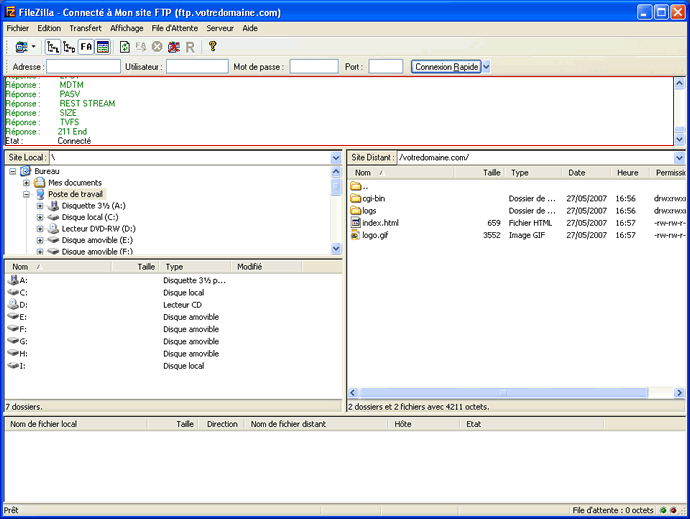Toggle the transfer queue display
The image size is (690, 519).
pyautogui.click(x=103, y=47)
